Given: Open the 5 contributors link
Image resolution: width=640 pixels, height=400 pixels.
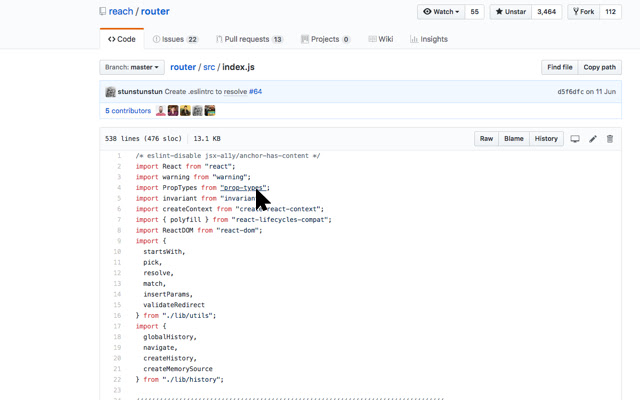Looking at the screenshot, I should pos(128,111).
